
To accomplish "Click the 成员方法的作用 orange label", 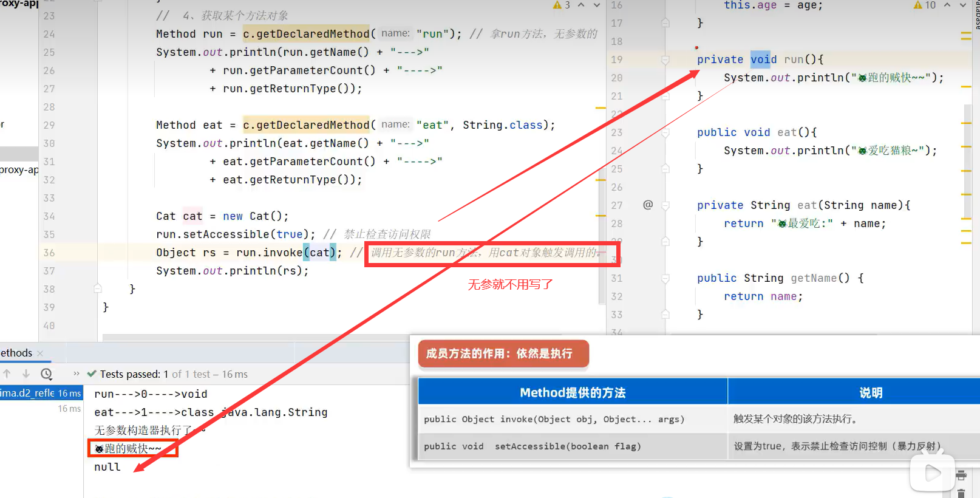I will coord(503,353).
